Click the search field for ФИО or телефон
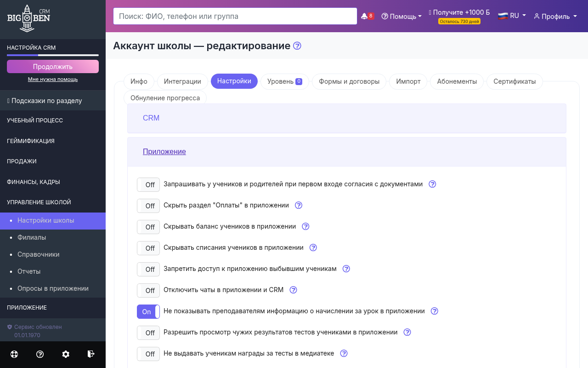The width and height of the screenshot is (588, 368). click(235, 16)
